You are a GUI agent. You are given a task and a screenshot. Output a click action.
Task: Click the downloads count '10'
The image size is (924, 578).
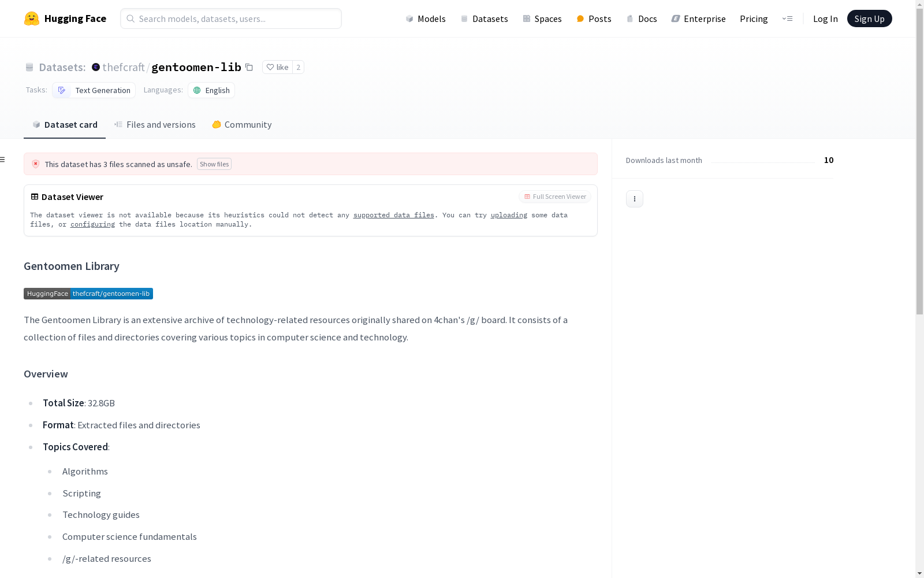click(x=829, y=160)
